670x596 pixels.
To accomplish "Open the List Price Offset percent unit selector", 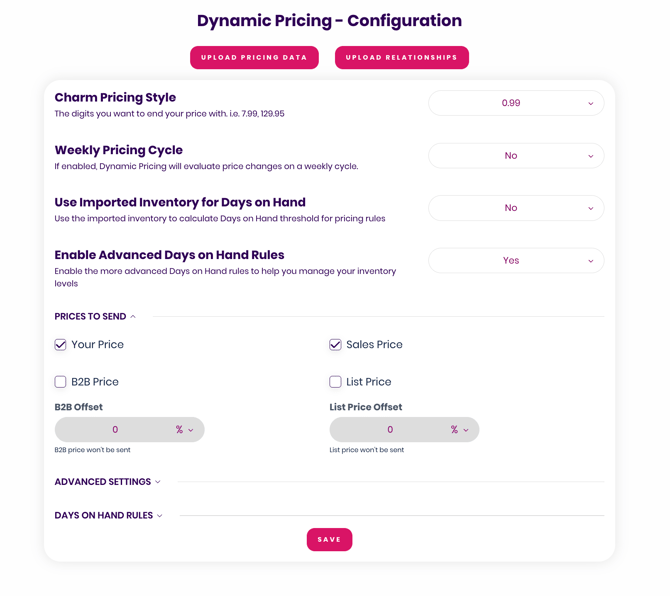I will click(459, 430).
